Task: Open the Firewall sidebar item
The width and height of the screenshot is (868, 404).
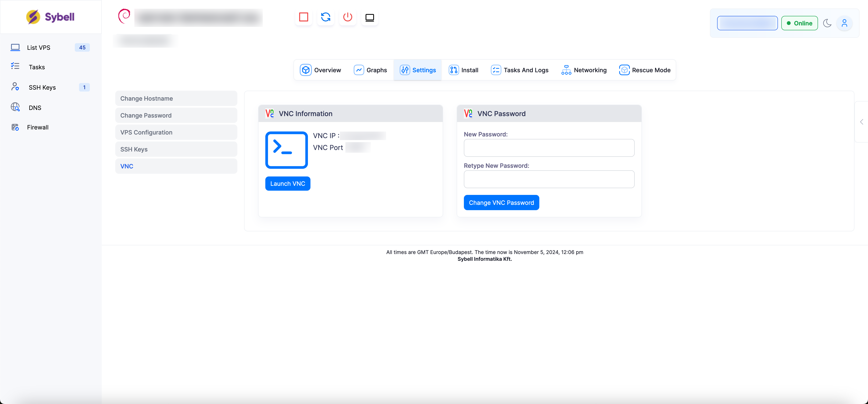Action: [x=38, y=127]
